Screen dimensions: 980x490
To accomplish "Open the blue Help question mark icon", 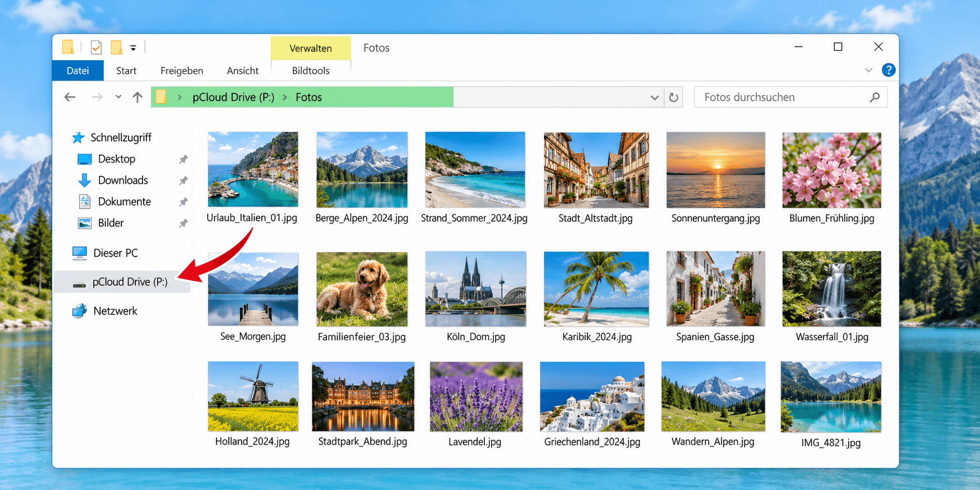I will tap(888, 70).
